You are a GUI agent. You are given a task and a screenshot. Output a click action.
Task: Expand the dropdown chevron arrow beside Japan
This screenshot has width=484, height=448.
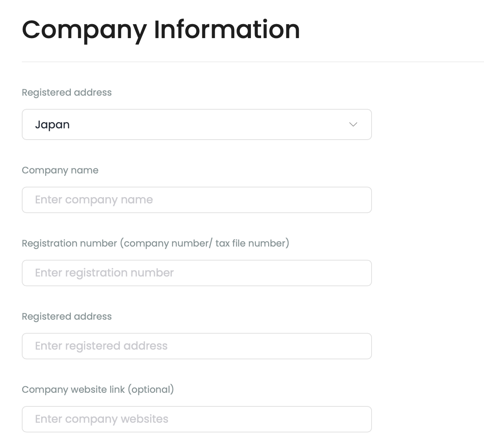coord(353,124)
